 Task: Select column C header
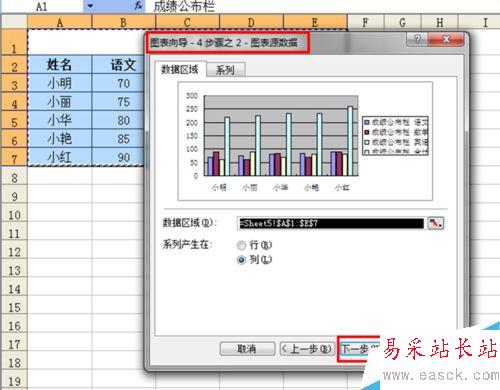187,22
